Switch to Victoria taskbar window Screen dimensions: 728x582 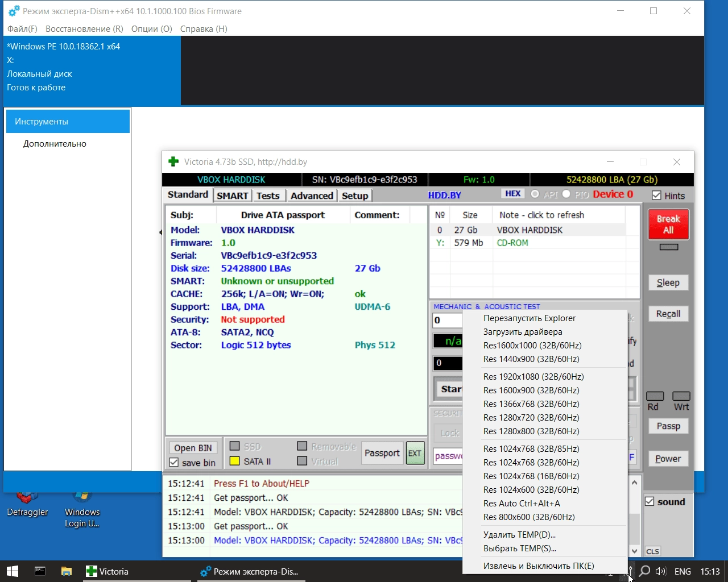(x=137, y=571)
